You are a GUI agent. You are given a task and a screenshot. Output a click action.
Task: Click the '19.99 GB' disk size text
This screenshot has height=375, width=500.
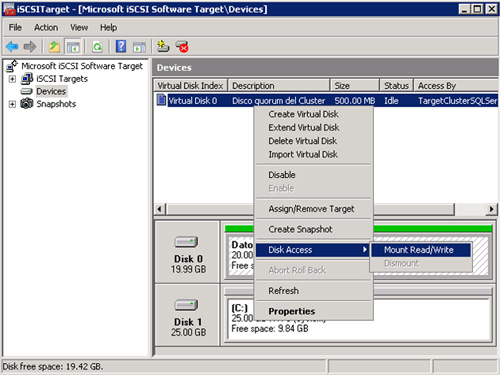(188, 269)
